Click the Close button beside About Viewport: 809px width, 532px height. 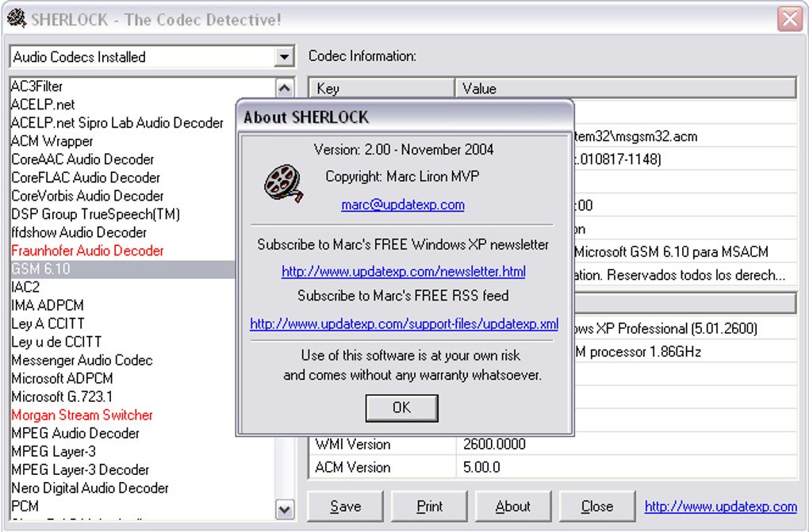[597, 506]
